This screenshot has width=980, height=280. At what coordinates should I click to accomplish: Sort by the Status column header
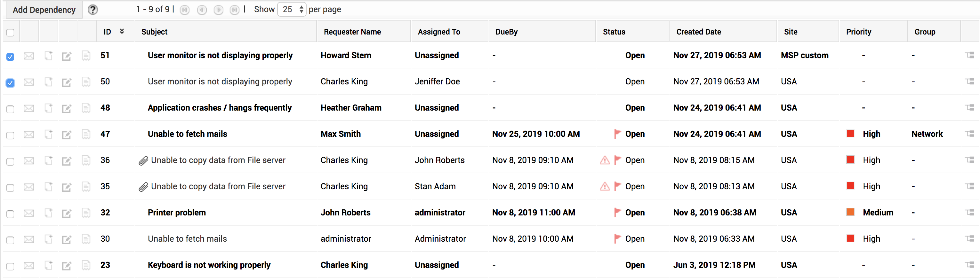[614, 32]
